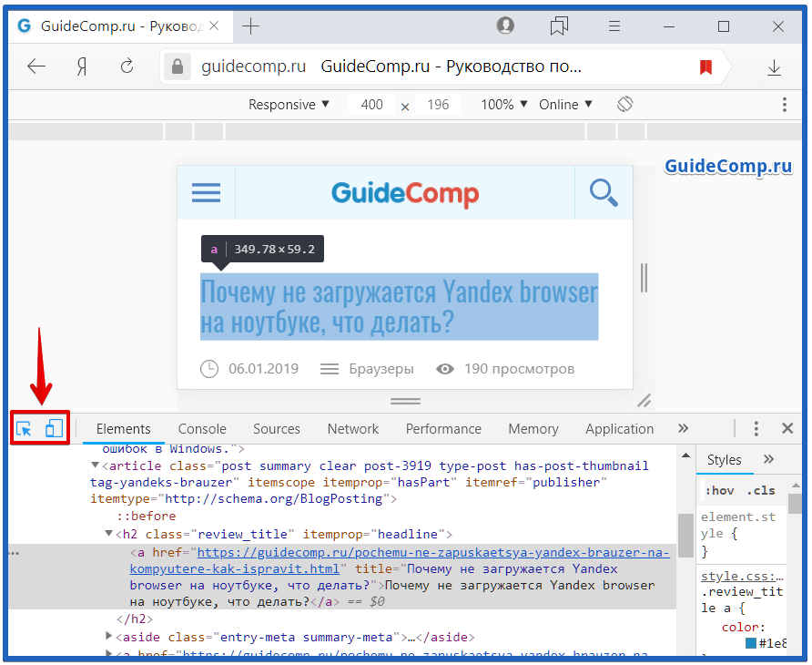Open style.css source link
This screenshot has height=665, width=812.
(x=742, y=576)
